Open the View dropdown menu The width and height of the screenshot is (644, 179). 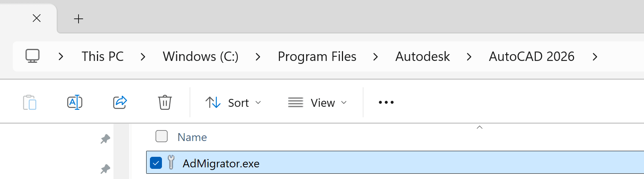pyautogui.click(x=317, y=102)
